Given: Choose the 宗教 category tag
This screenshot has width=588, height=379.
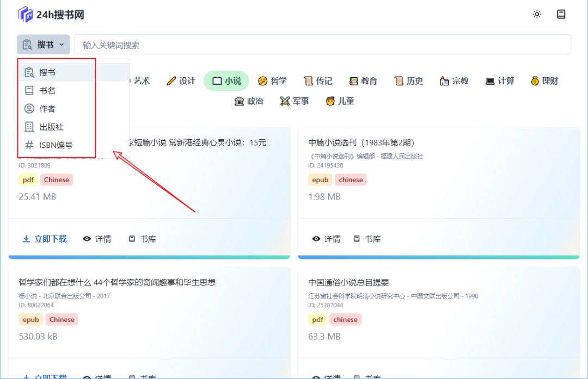Looking at the screenshot, I should [454, 80].
